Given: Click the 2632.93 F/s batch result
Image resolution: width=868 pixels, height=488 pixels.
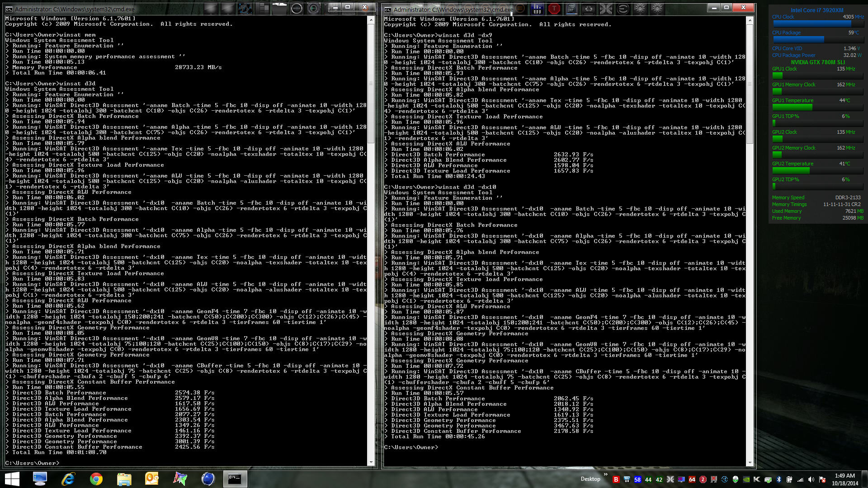Looking at the screenshot, I should coord(573,155).
